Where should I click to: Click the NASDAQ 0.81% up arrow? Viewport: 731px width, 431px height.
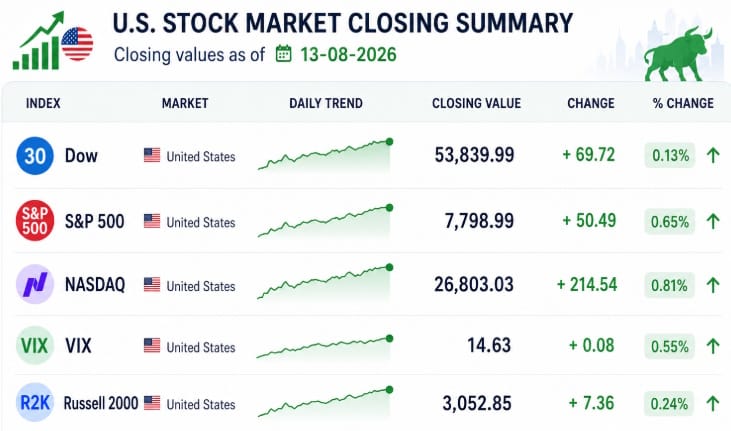(x=713, y=285)
